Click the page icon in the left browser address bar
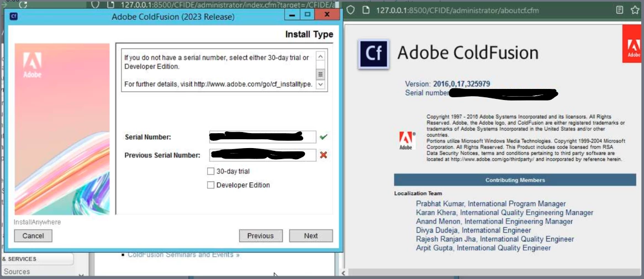Image resolution: width=644 pixels, height=279 pixels. click(x=110, y=4)
